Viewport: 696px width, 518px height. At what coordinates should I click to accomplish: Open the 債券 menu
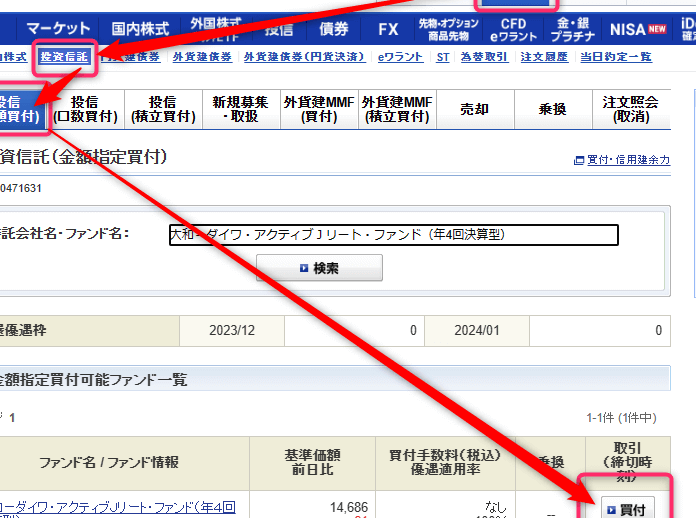[333, 29]
